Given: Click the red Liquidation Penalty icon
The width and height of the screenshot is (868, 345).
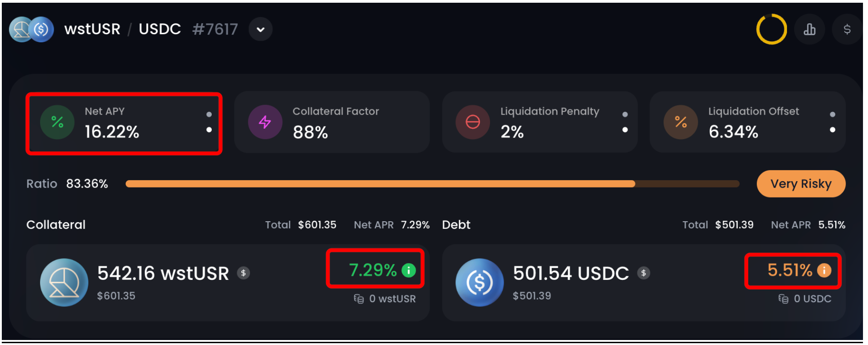Looking at the screenshot, I should click(473, 122).
